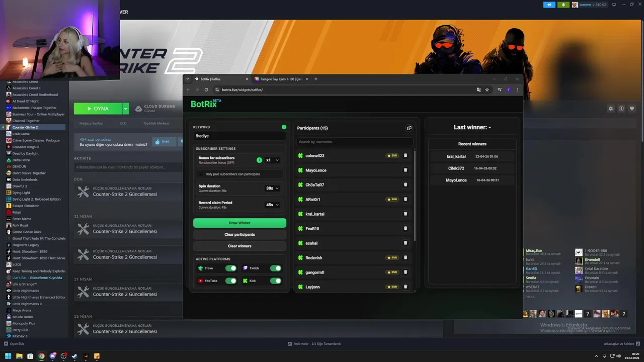Open Chrome from the Windows taskbar
644x362 pixels.
[x=41, y=356]
